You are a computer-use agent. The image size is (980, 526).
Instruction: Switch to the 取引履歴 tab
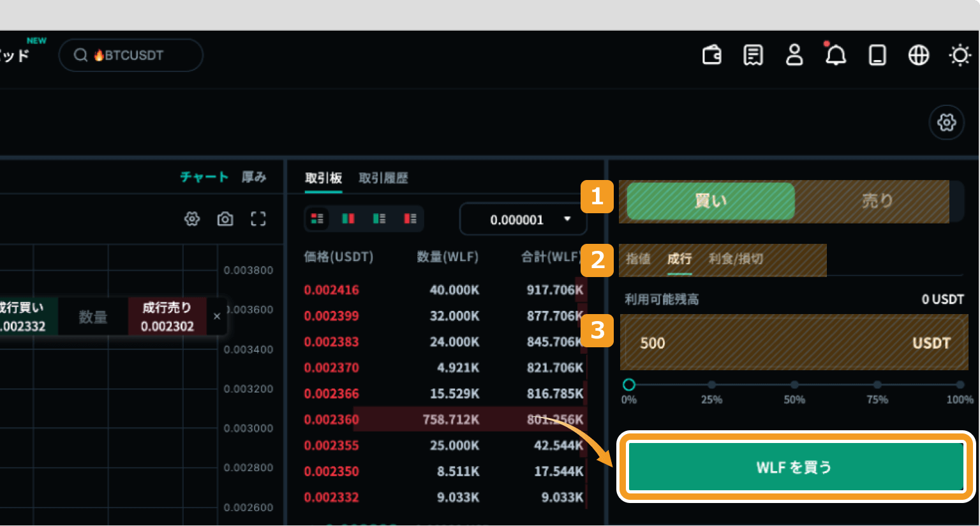pyautogui.click(x=383, y=178)
